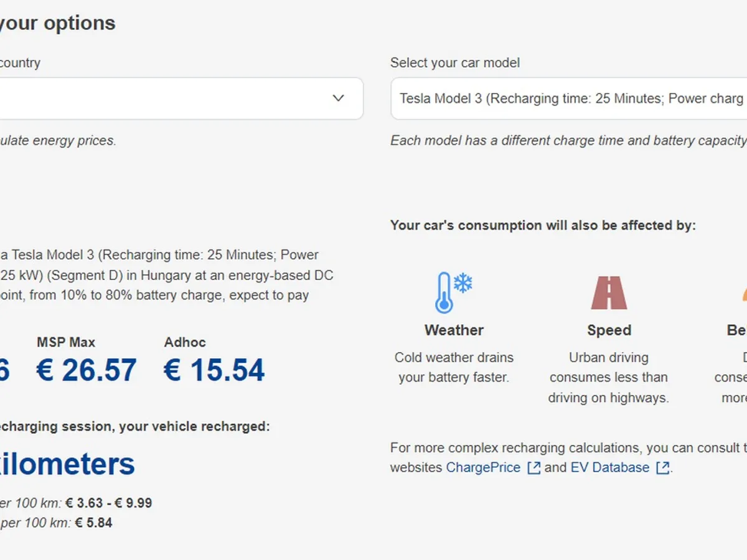
Task: Click the Speed heading text
Action: click(609, 330)
